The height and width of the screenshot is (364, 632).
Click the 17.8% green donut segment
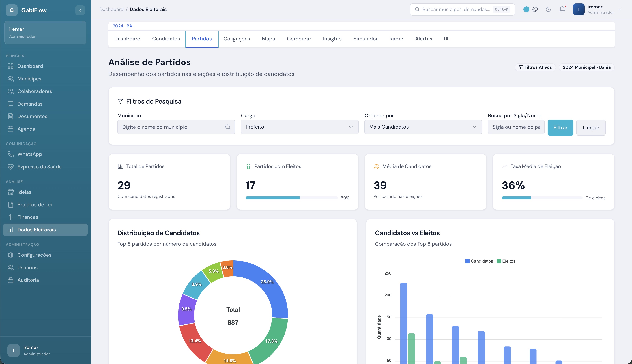271,341
